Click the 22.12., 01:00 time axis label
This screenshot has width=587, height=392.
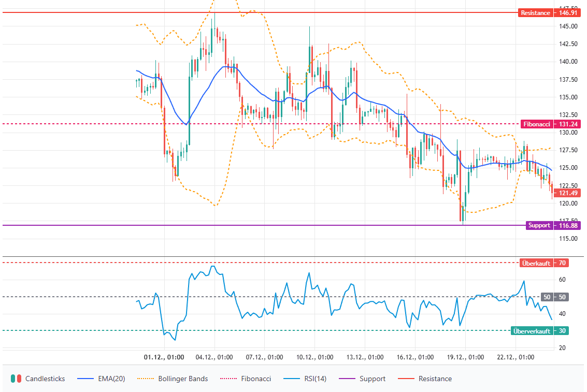516,357
